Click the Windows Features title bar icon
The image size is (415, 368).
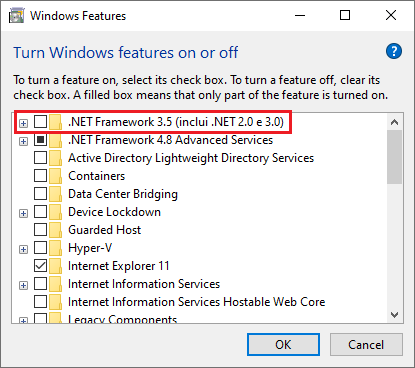click(x=16, y=16)
